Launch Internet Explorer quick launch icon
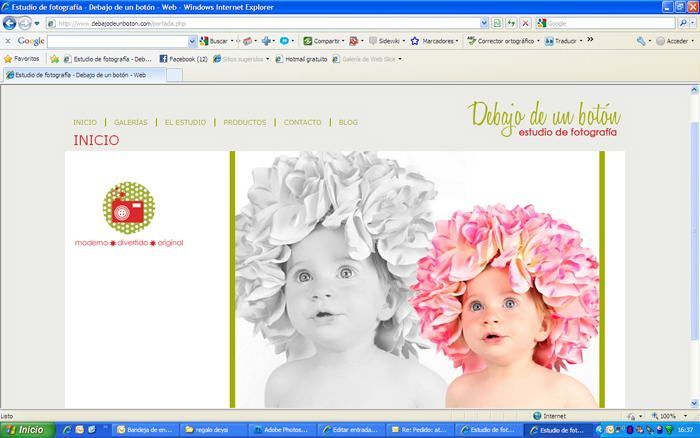Screen dimensions: 700x438 (67, 430)
